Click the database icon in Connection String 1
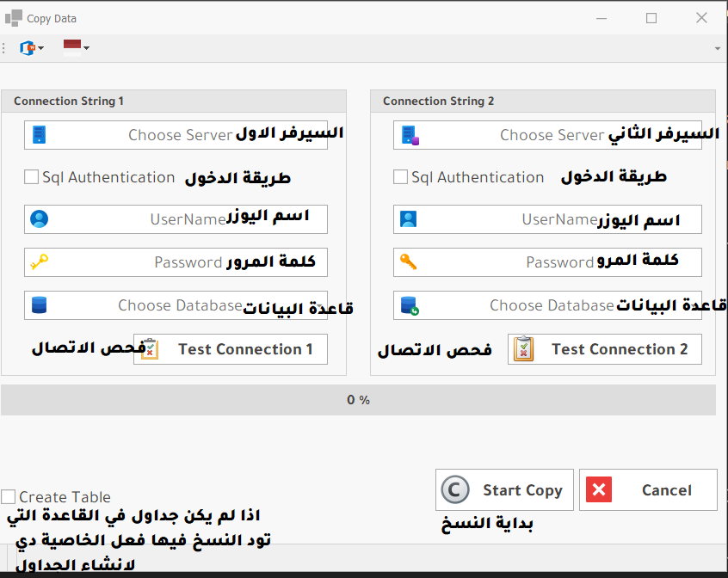The width and height of the screenshot is (728, 578). tap(39, 305)
